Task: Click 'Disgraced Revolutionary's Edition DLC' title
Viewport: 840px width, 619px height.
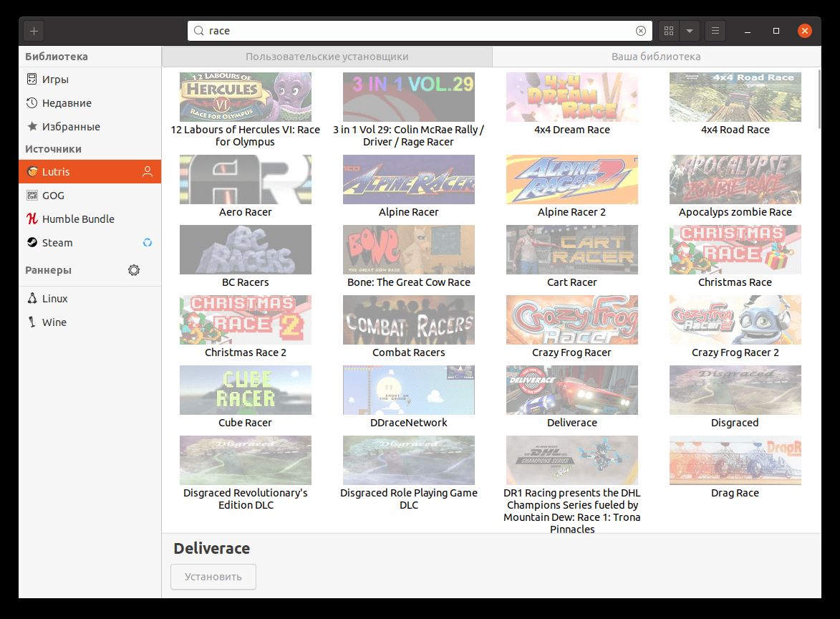Action: (x=246, y=499)
